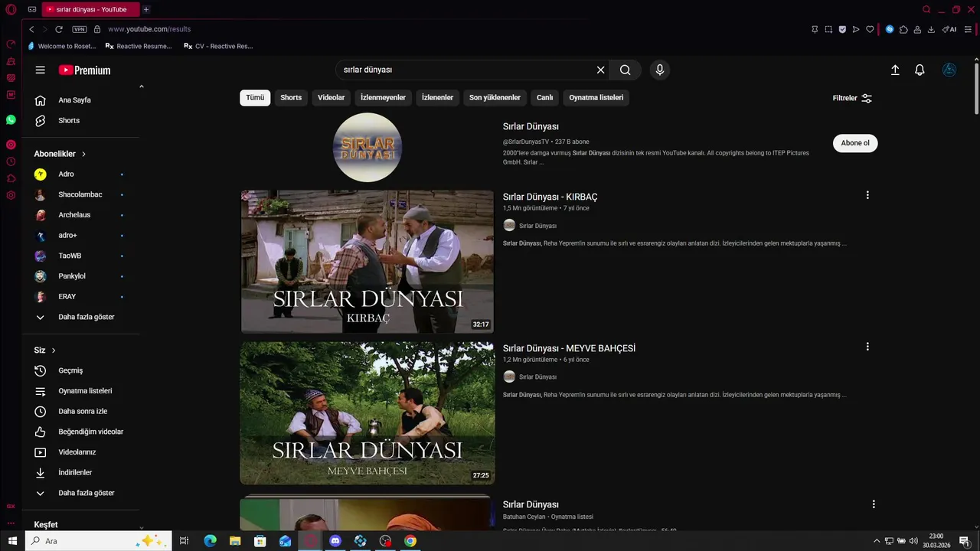This screenshot has height=551, width=980.
Task: Select the İzlenenler filter chip
Action: click(x=438, y=98)
